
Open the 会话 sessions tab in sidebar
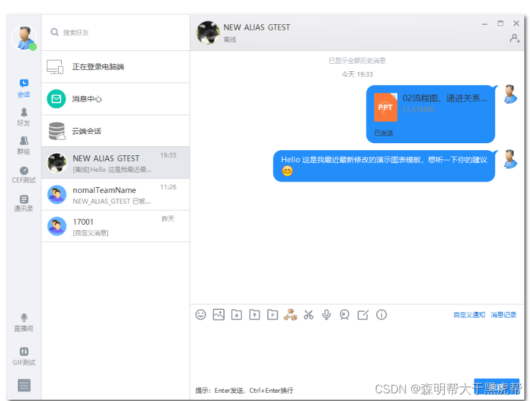tap(24, 88)
